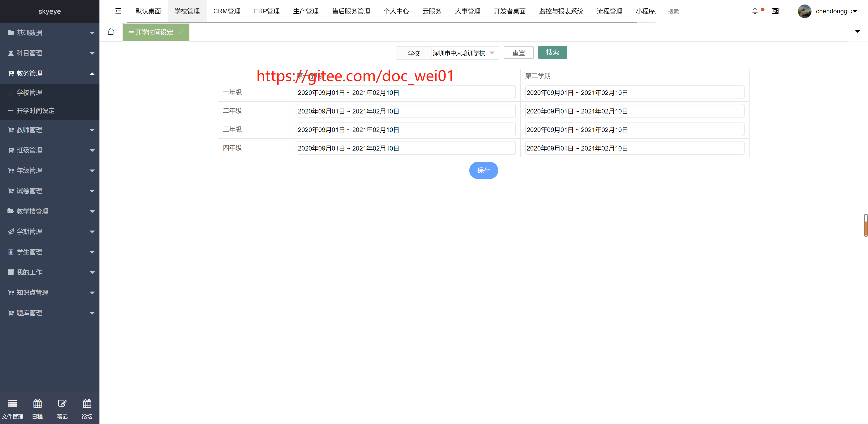Click the skyeye logo title

pyautogui.click(x=50, y=11)
